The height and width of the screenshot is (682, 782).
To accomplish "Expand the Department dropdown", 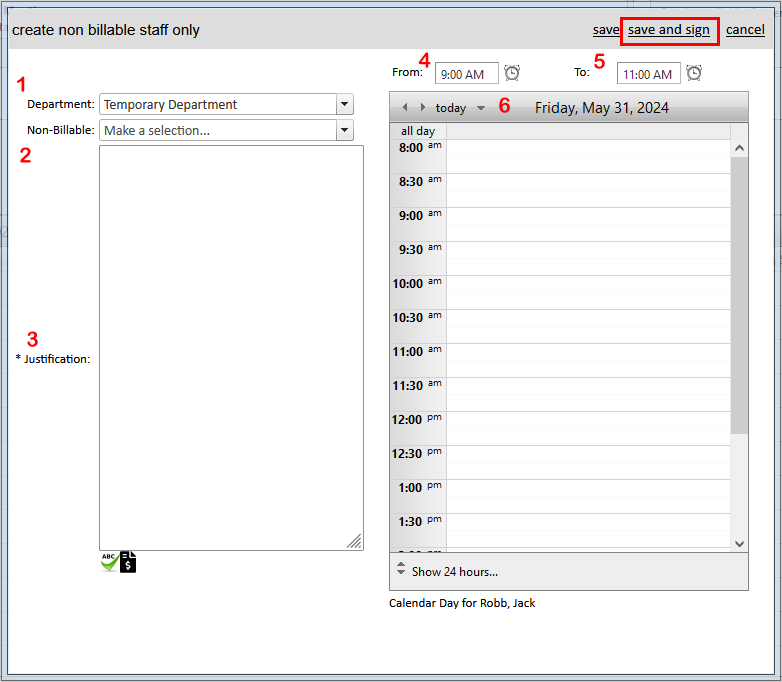I will click(x=345, y=104).
